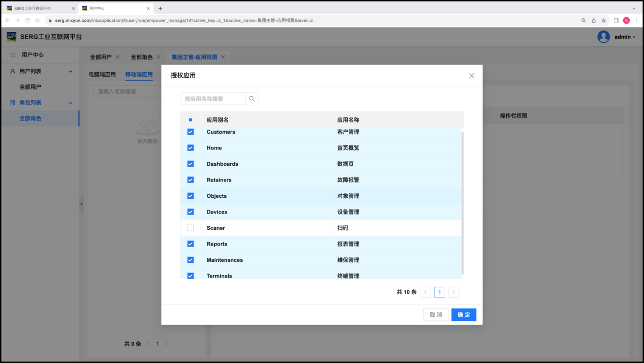Collapse the 角色列表 sidebar group
The image size is (644, 363).
pyautogui.click(x=70, y=103)
